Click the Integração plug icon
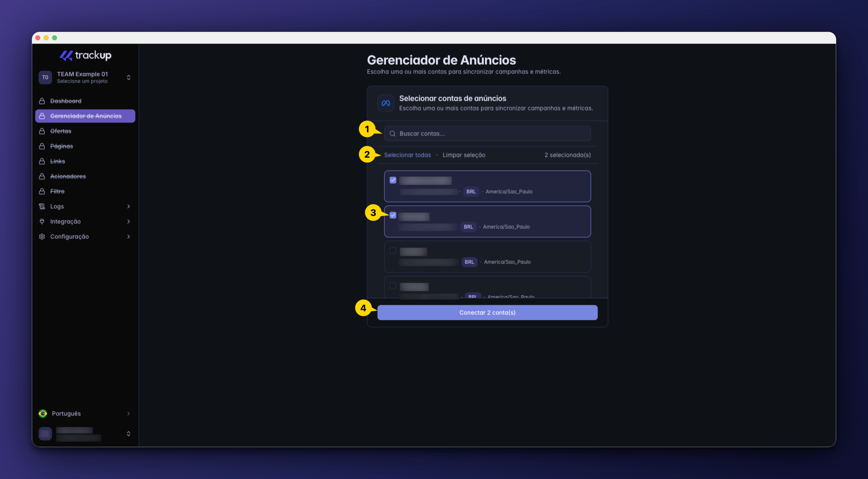Image resolution: width=868 pixels, height=479 pixels. (x=42, y=221)
